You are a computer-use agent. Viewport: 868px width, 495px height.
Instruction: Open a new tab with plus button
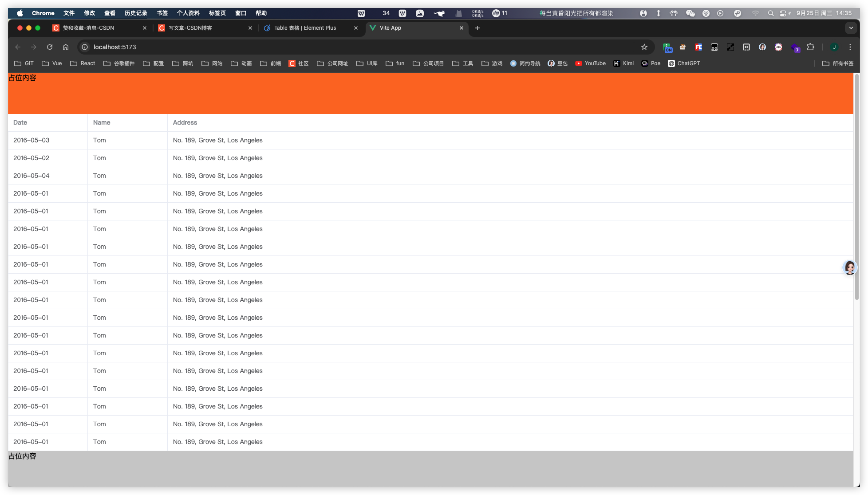(x=477, y=28)
